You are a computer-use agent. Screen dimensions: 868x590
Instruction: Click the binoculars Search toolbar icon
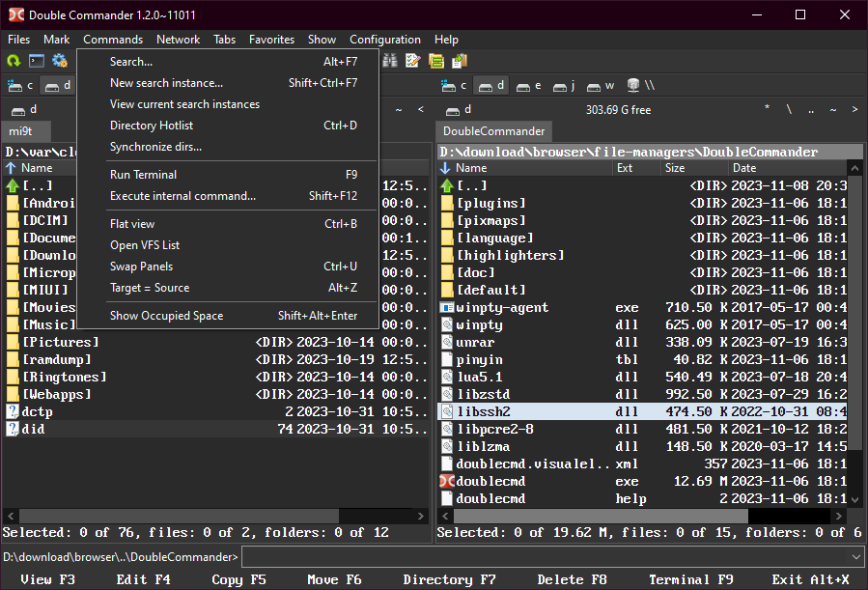pyautogui.click(x=390, y=61)
